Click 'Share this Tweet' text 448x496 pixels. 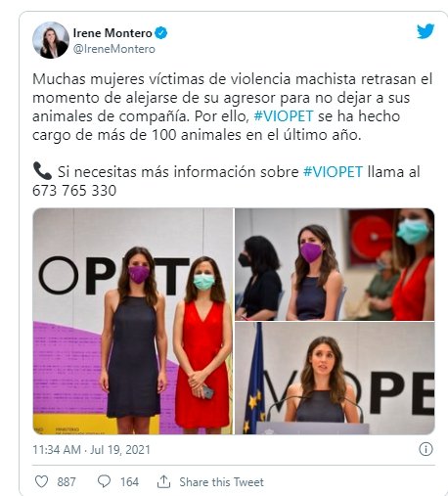[221, 482]
